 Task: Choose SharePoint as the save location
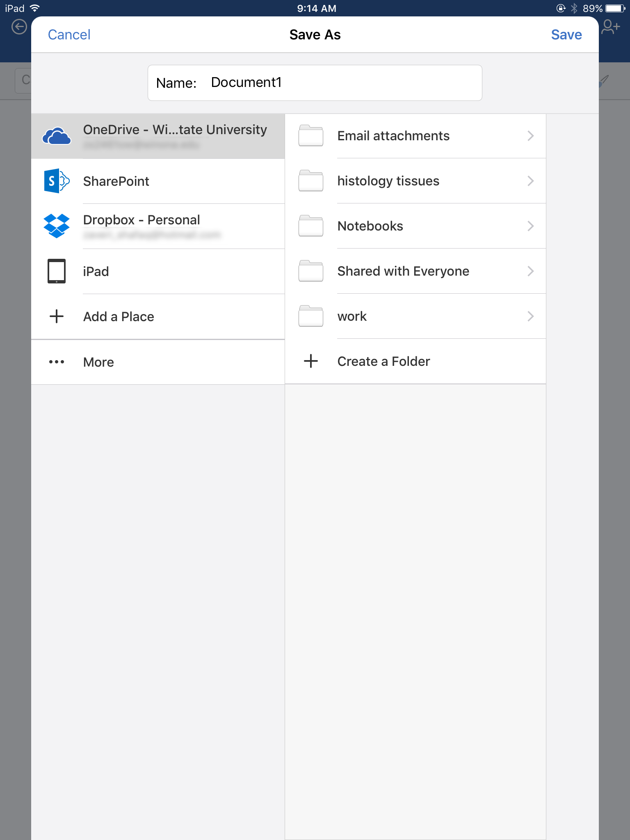point(116,181)
